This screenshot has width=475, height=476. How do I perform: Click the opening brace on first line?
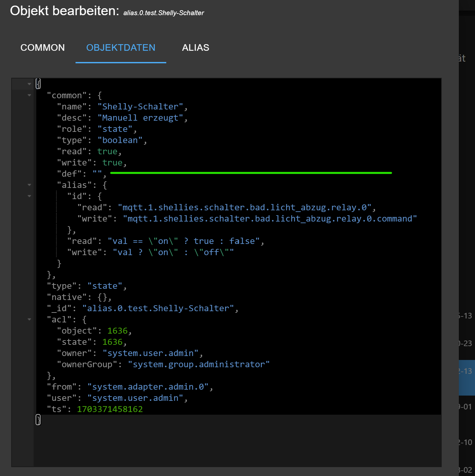pyautogui.click(x=38, y=84)
